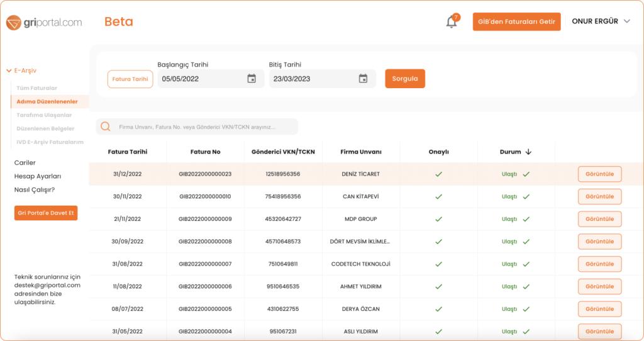Screen dimensions: 644x341
Task: Click the search magnifier icon
Action: pyautogui.click(x=106, y=126)
